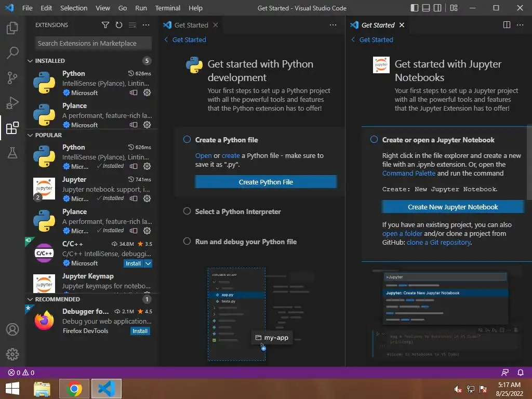Click Create New Jupyter Notebook button
Viewport: 532px width, 399px height.
click(453, 207)
